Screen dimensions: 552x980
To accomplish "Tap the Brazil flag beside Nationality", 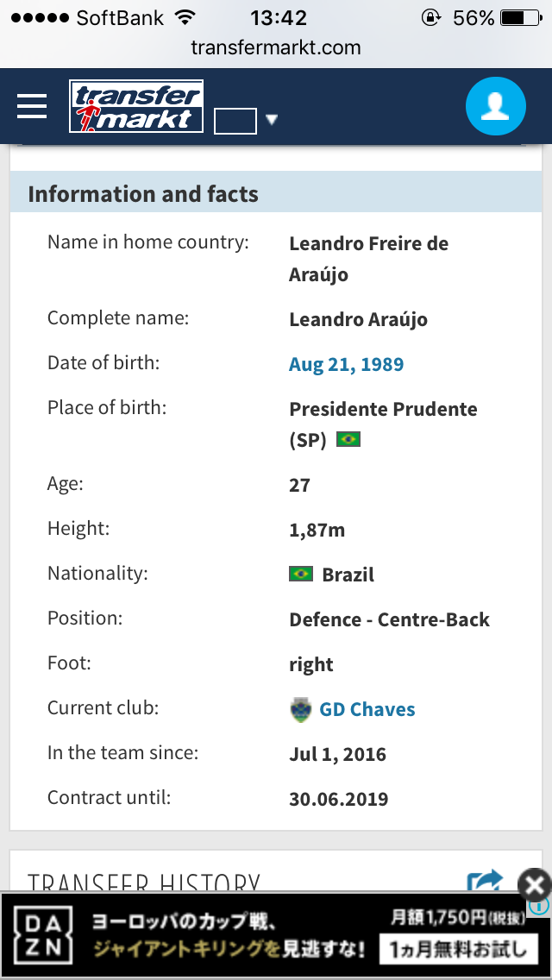I will 301,574.
